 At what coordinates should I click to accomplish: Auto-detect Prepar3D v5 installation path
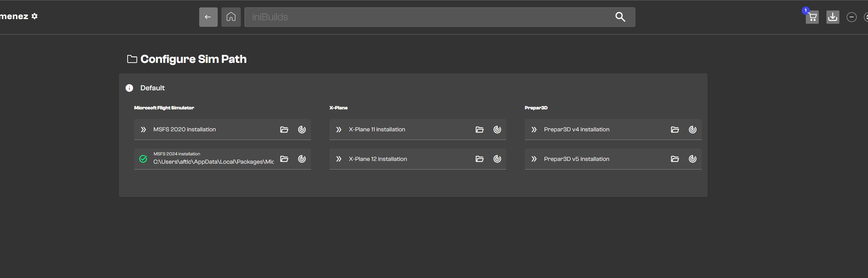(x=693, y=159)
